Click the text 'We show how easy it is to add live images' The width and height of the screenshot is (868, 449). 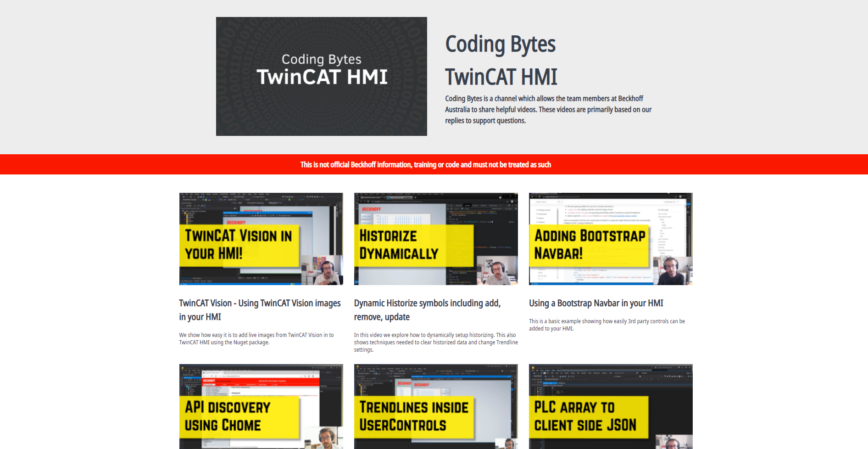256,338
